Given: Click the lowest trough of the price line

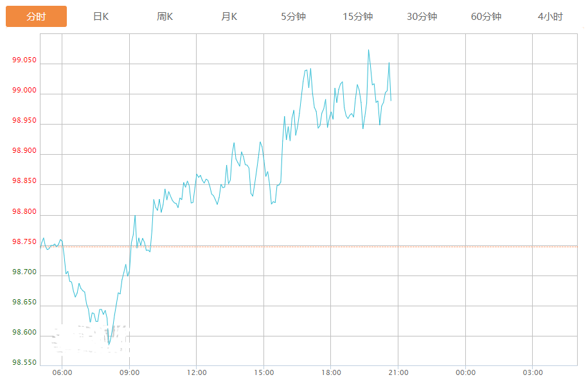Looking at the screenshot, I should [x=109, y=344].
